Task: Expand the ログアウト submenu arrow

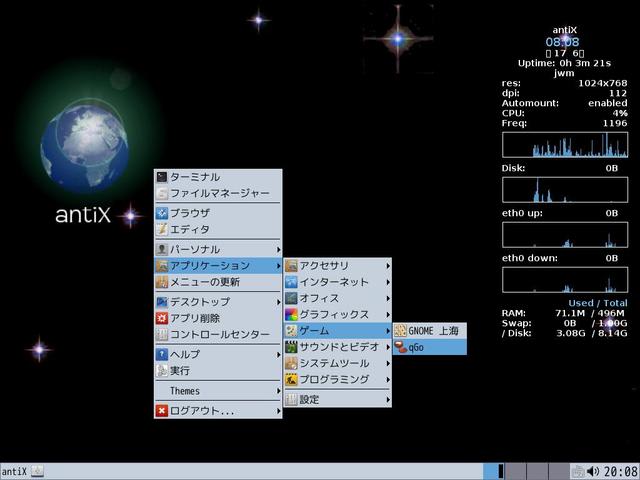Action: tap(278, 411)
